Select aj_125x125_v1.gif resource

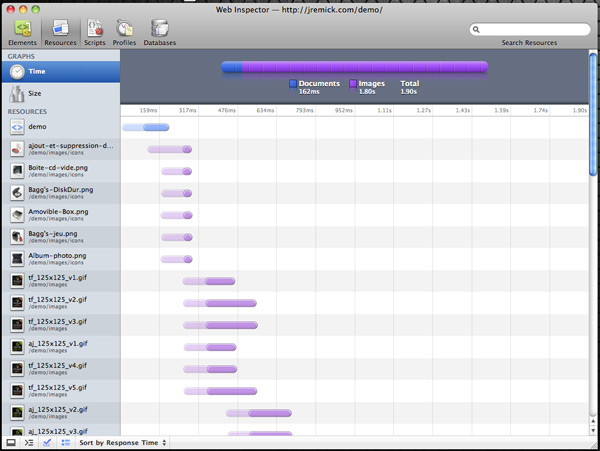(61, 347)
